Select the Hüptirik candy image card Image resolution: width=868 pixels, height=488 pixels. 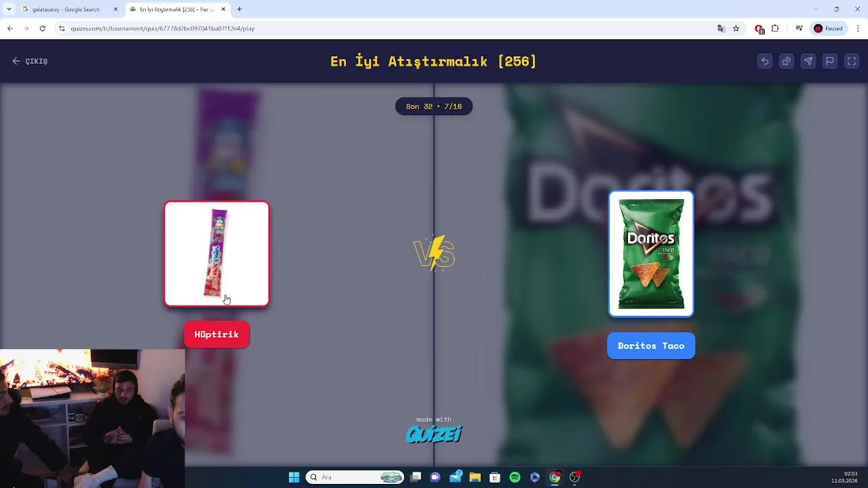coord(217,254)
